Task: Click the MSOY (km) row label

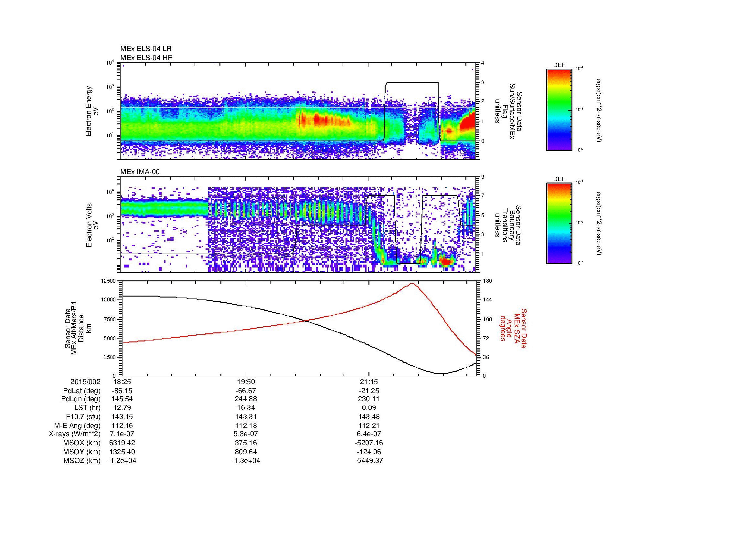Action: [82, 452]
